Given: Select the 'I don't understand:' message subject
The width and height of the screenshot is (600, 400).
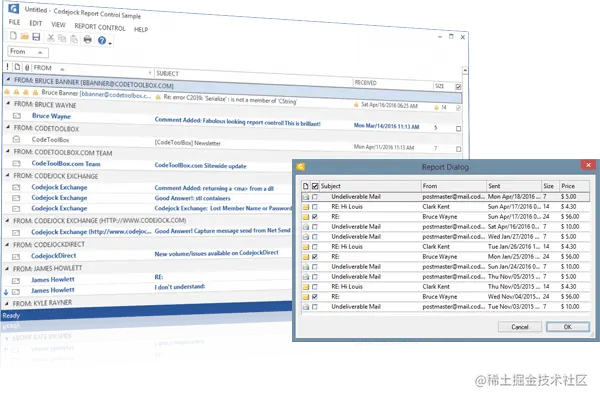Looking at the screenshot, I should [180, 287].
